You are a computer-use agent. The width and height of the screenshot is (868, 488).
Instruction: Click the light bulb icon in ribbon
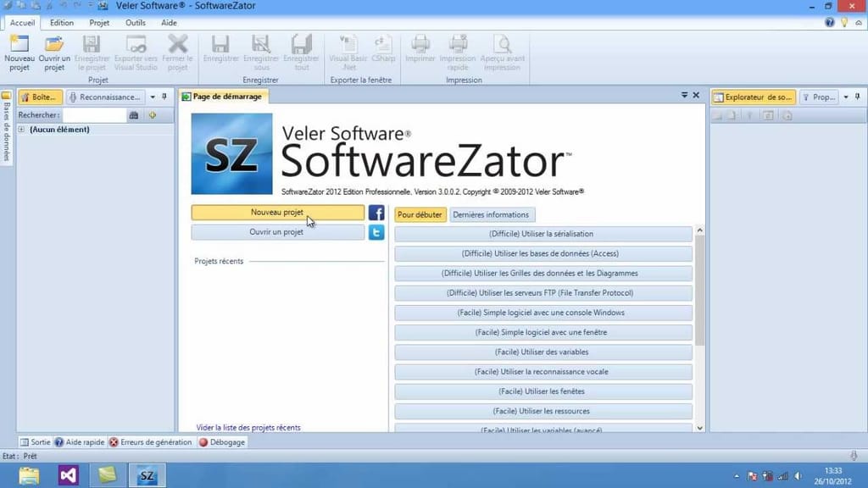(844, 23)
